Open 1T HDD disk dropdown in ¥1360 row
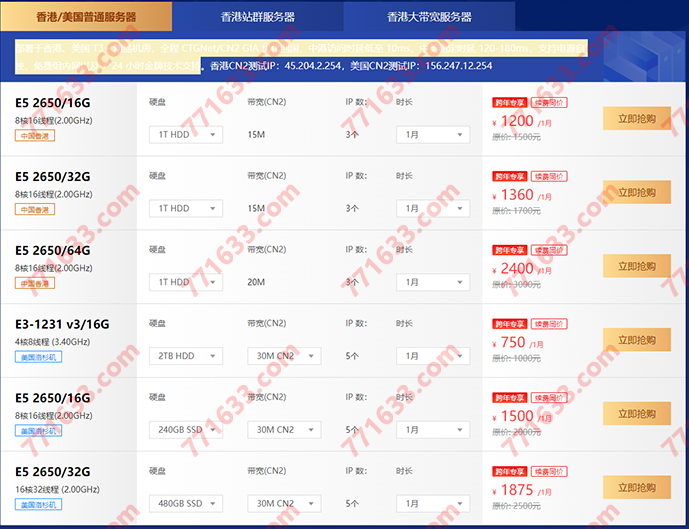Screen dimensions: 689x529 pyautogui.click(x=186, y=209)
